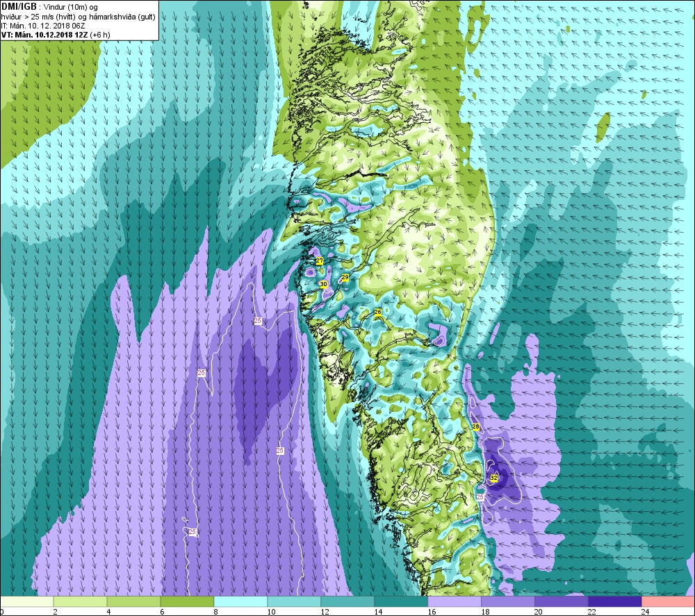The height and width of the screenshot is (616, 695).
Task: Click scale number 2 under the color bar
Action: pos(56,612)
